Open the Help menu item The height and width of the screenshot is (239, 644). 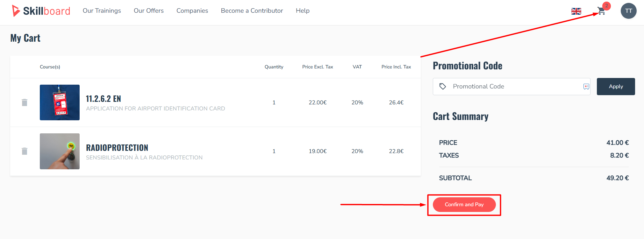click(303, 11)
